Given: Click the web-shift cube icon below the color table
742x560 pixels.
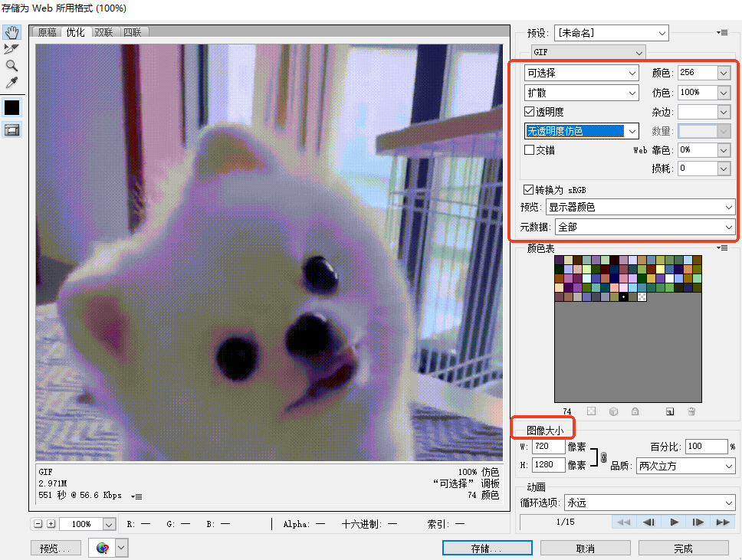Looking at the screenshot, I should [613, 411].
